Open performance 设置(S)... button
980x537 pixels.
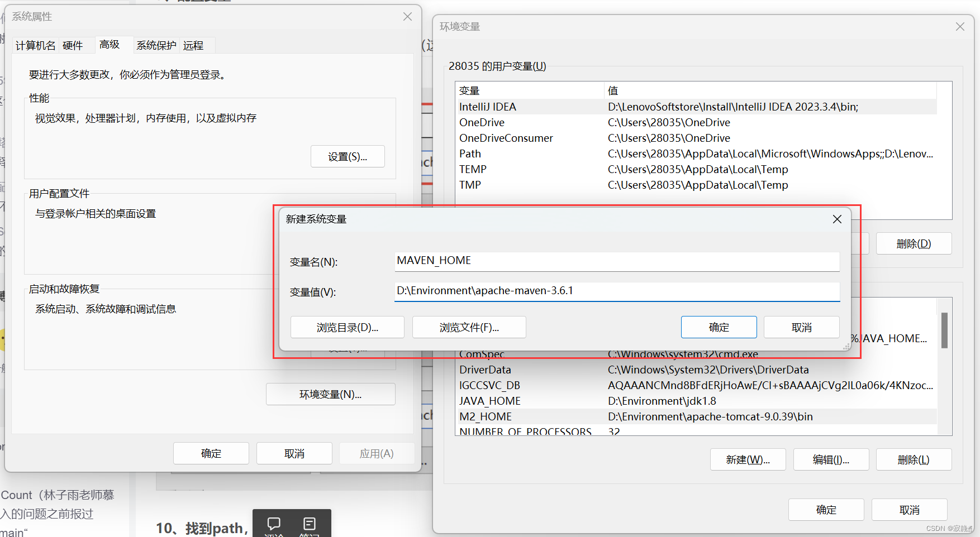(348, 157)
